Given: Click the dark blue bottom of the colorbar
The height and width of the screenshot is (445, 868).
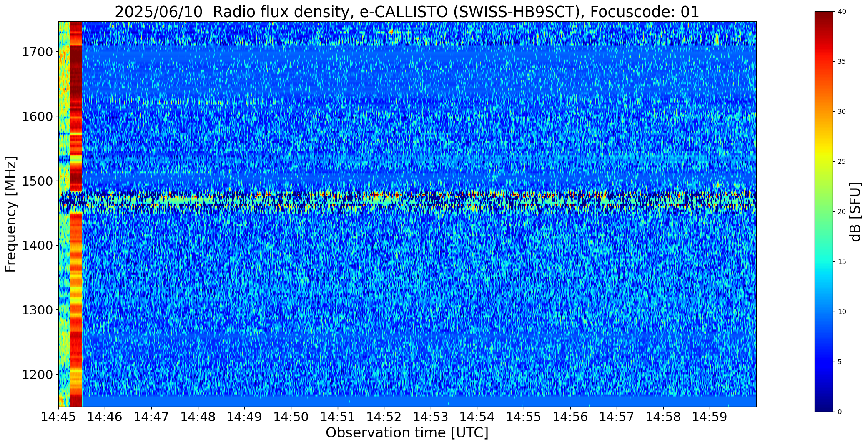Looking at the screenshot, I should click(x=824, y=407).
